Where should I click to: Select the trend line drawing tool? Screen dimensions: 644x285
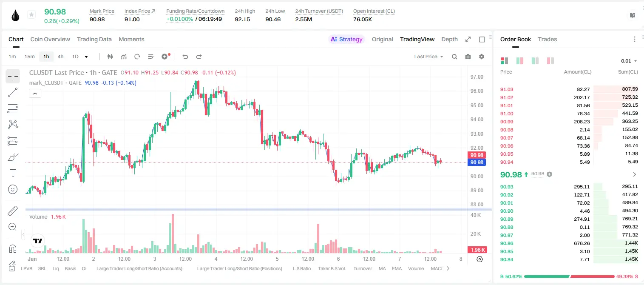pyautogui.click(x=13, y=92)
